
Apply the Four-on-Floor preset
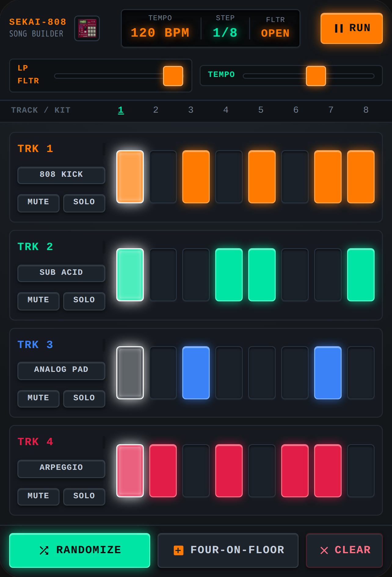[228, 550]
